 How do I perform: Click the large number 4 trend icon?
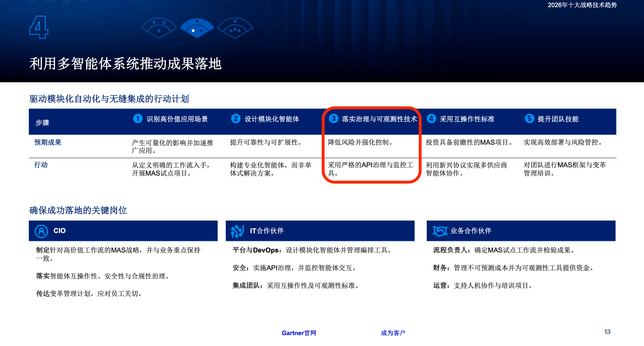pos(39,27)
